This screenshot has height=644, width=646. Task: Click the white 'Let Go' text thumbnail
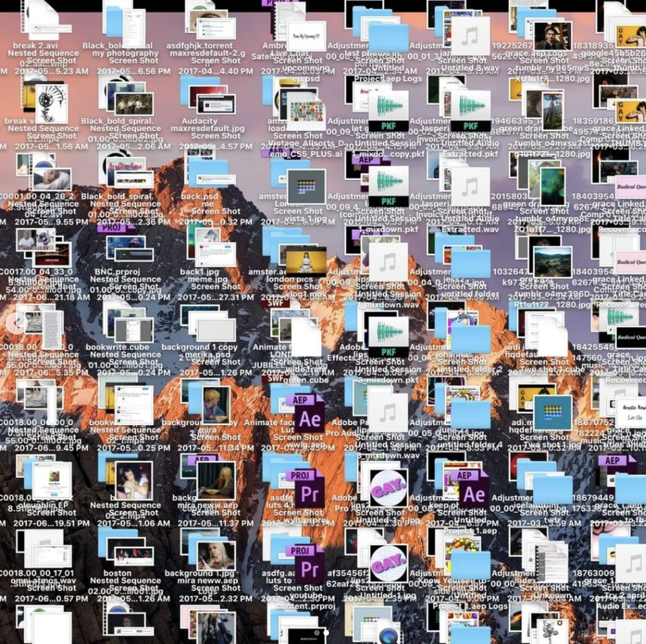pyautogui.click(x=630, y=413)
